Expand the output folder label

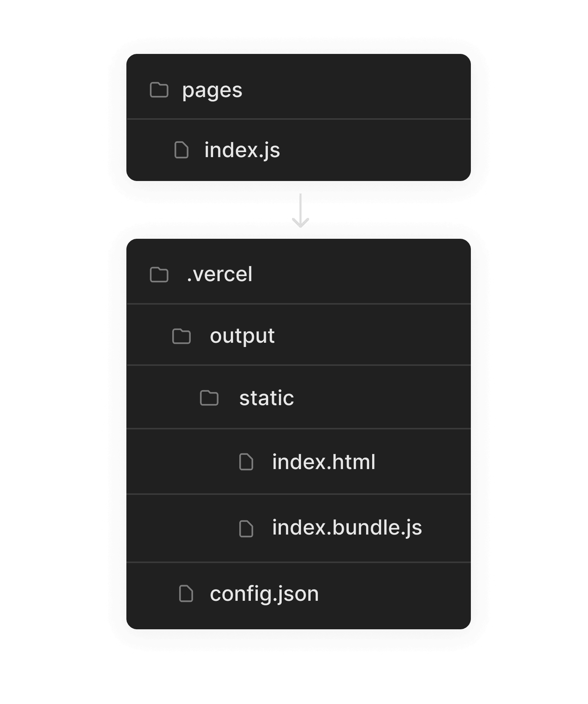click(242, 336)
